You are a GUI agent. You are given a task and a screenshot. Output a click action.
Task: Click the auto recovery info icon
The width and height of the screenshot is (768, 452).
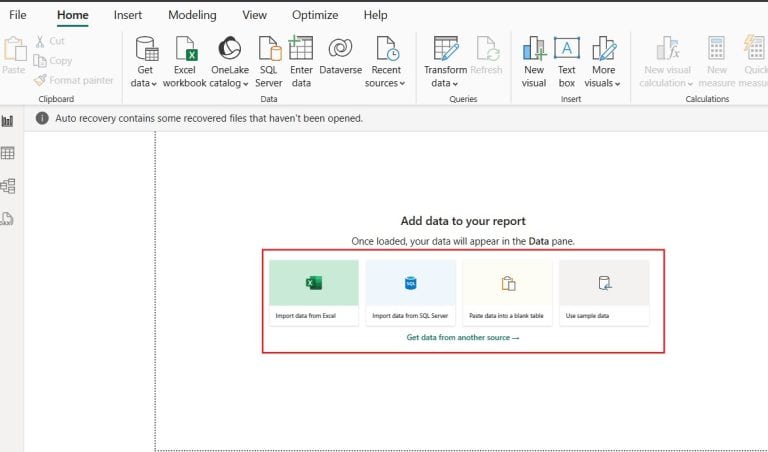42,118
